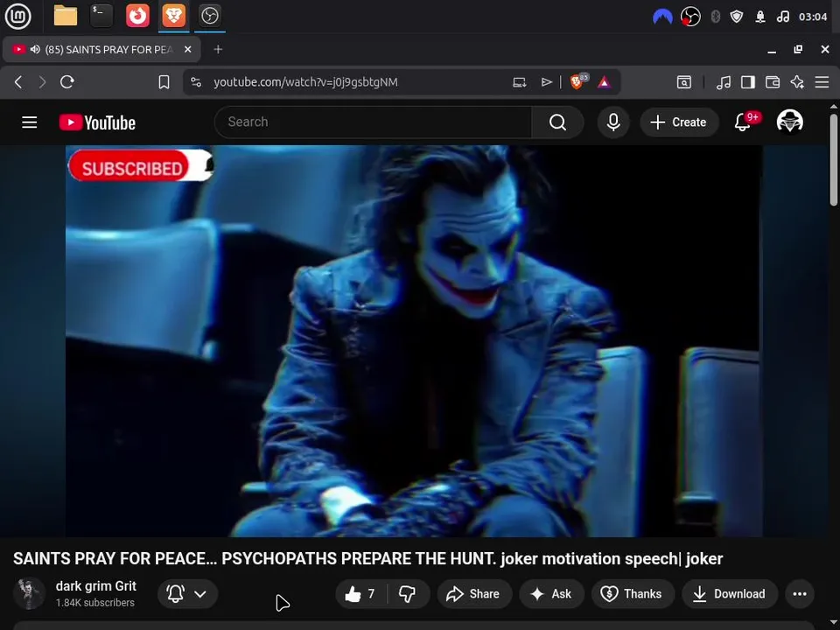Click the Joker video player to pause
This screenshot has height=630, width=840.
tap(414, 340)
